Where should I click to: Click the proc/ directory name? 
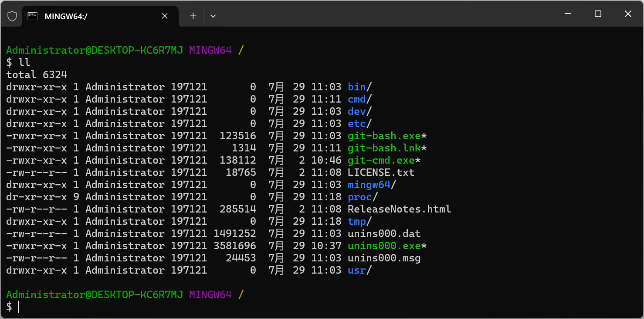pos(363,197)
